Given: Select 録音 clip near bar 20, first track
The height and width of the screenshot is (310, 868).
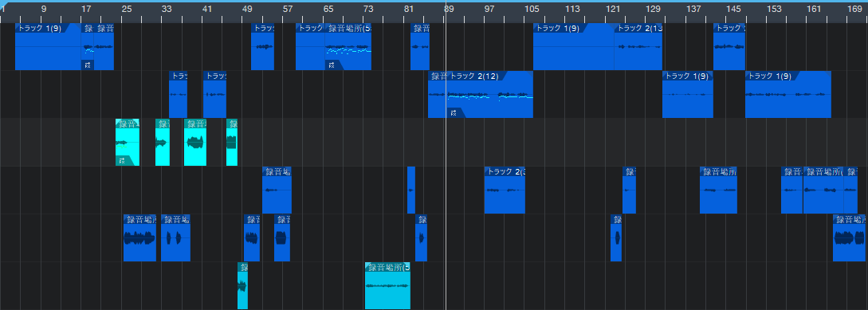Looking at the screenshot, I should tap(104, 46).
